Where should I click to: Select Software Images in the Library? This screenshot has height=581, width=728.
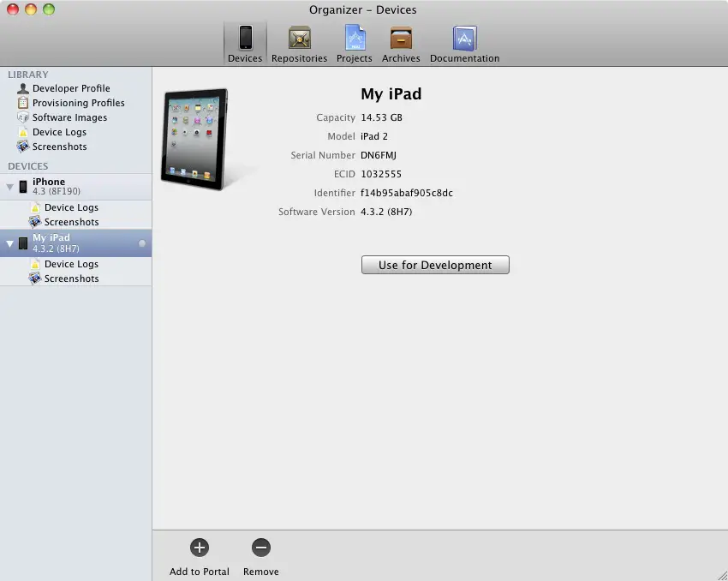[x=71, y=117]
